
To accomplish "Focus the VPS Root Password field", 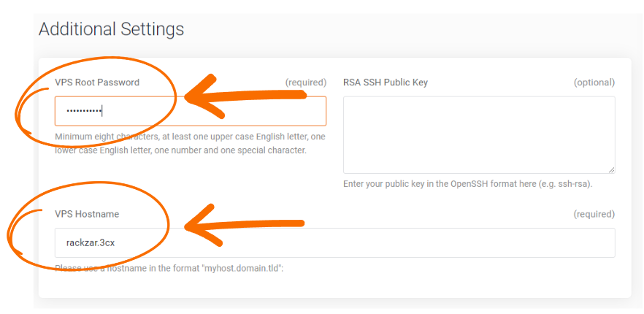I will click(x=191, y=111).
